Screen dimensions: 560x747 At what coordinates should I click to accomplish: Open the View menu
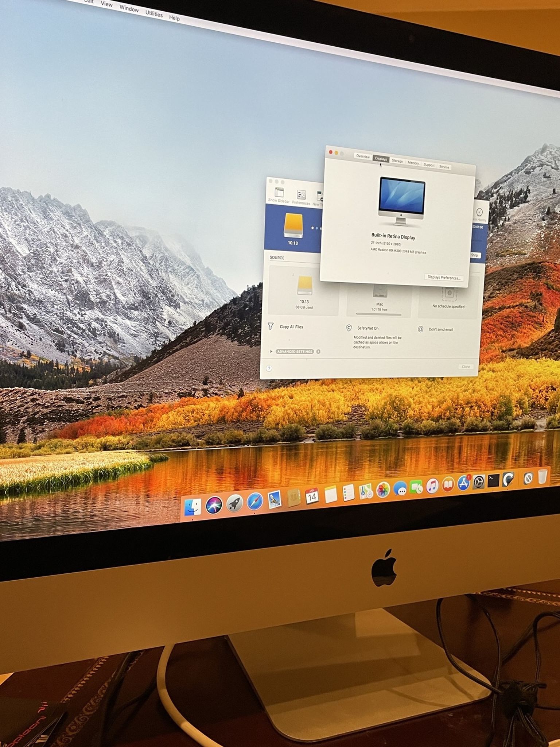point(106,4)
